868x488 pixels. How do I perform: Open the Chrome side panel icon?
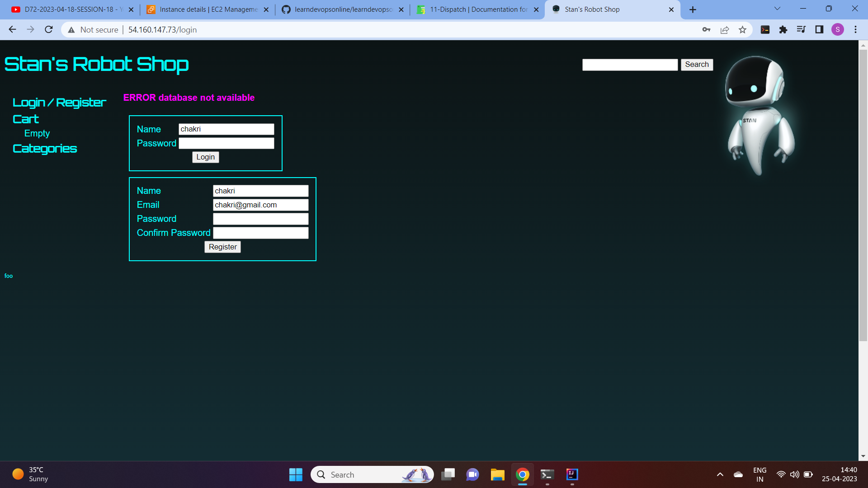819,29
